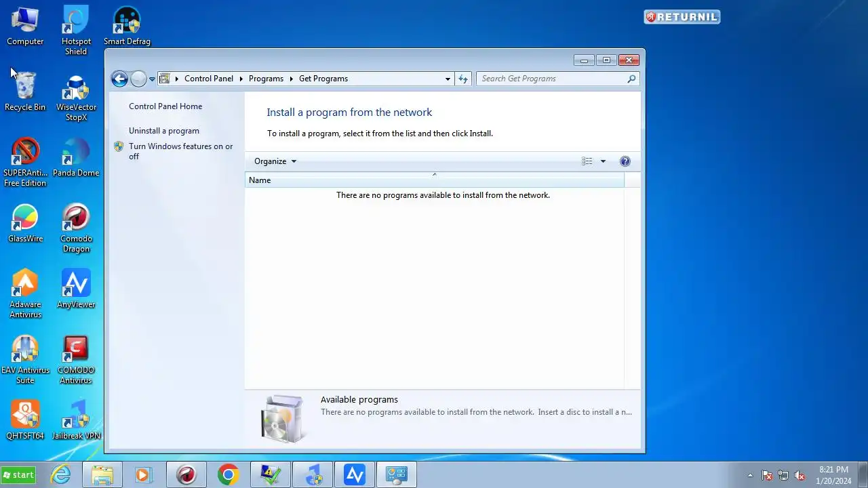Maximize the Get Programs window
This screenshot has height=488, width=868.
(x=606, y=60)
